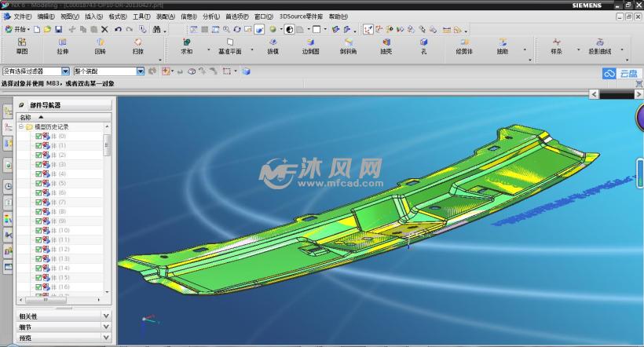
Task: Expand the 细节 panel
Action: click(106, 327)
